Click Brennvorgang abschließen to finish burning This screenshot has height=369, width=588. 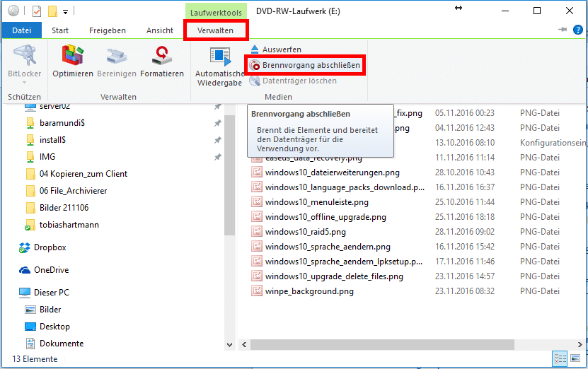[305, 65]
